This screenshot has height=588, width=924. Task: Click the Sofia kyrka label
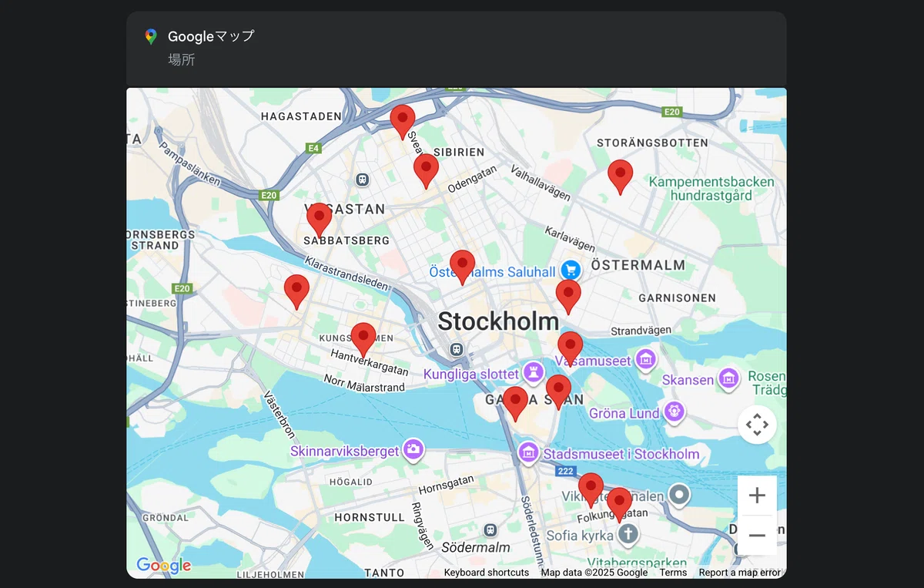click(x=581, y=535)
